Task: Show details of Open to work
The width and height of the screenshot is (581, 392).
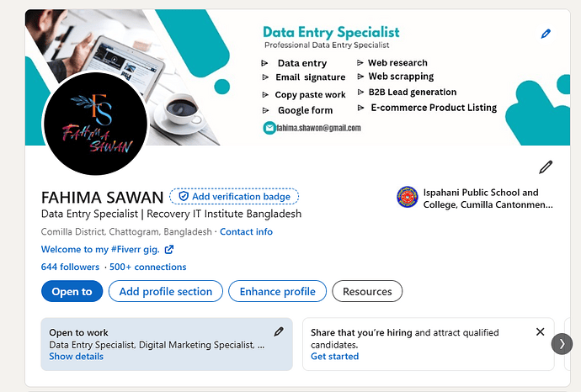Action: point(77,357)
